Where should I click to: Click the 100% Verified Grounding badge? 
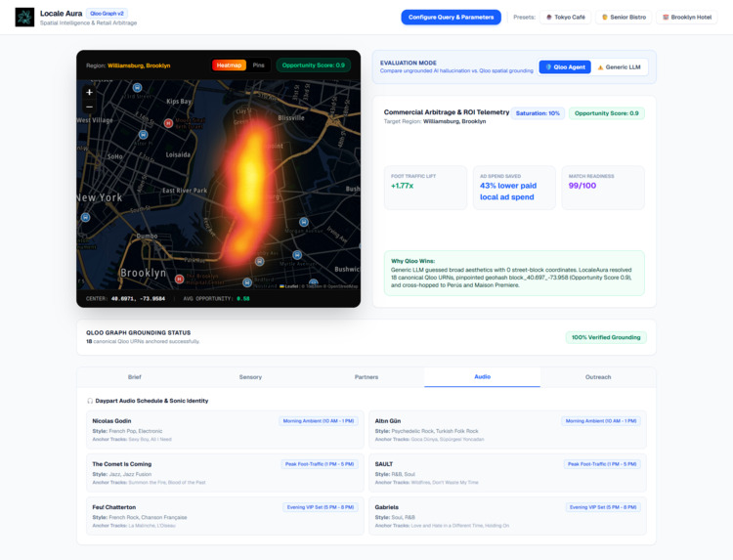tap(606, 337)
